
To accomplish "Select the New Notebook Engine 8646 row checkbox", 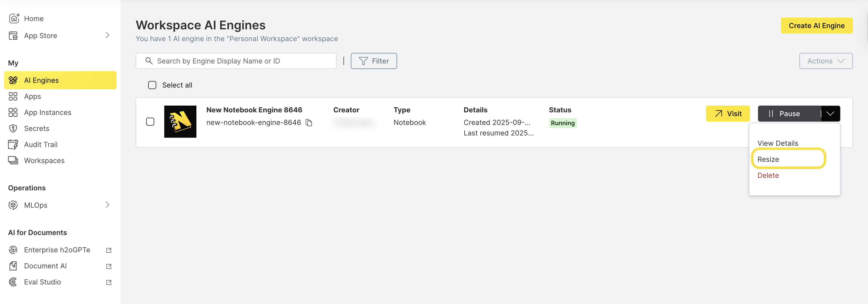I will pos(150,122).
